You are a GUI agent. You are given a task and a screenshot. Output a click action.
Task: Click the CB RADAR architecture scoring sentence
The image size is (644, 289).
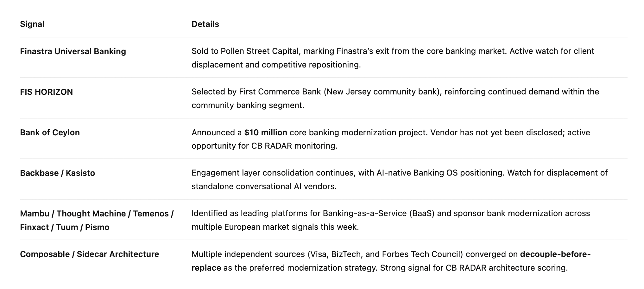coord(474,268)
